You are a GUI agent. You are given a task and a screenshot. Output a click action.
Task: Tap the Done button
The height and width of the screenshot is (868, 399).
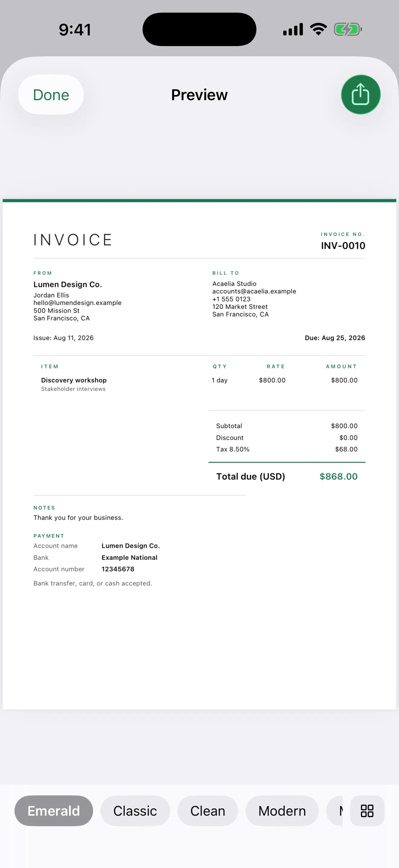pyautogui.click(x=51, y=95)
